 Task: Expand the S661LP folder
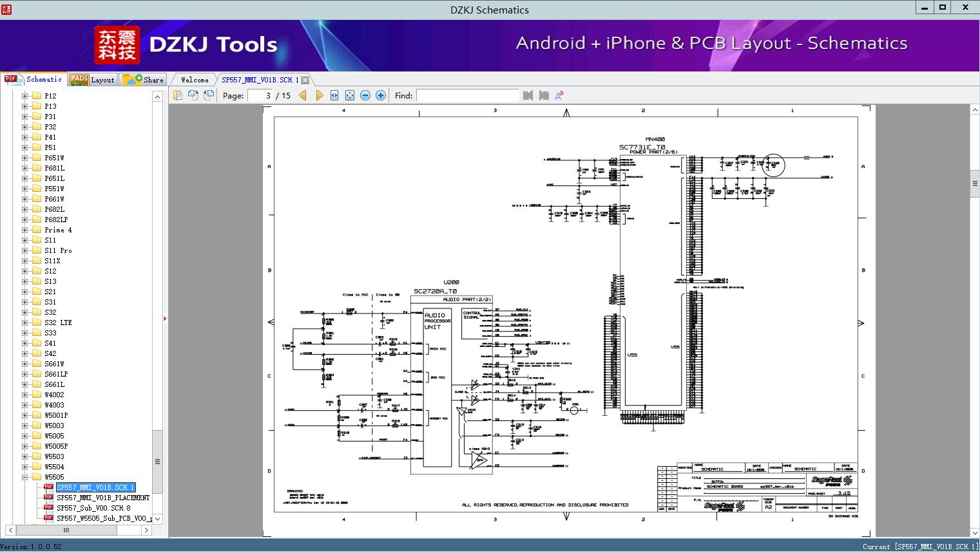pos(24,374)
